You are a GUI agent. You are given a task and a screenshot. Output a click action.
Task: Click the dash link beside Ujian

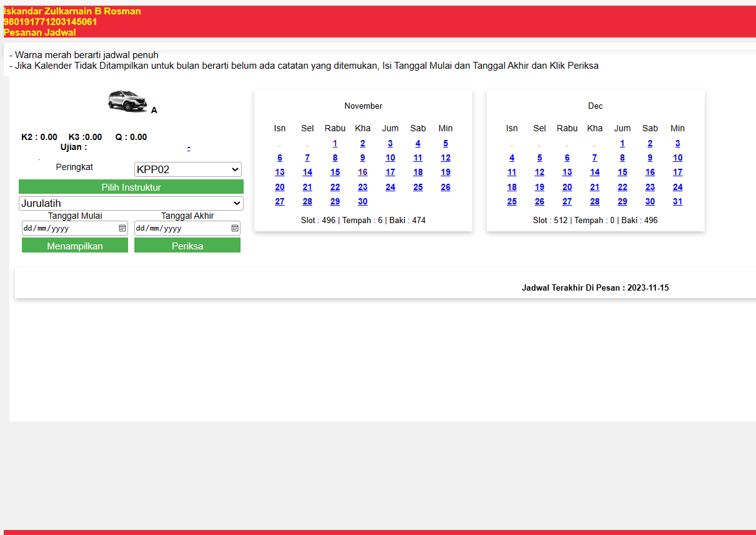pyautogui.click(x=189, y=147)
